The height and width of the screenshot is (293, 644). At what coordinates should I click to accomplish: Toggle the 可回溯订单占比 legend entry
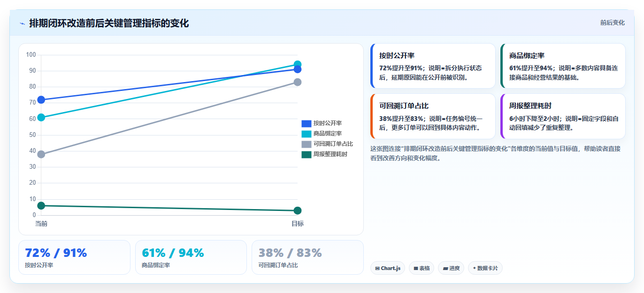click(x=327, y=144)
